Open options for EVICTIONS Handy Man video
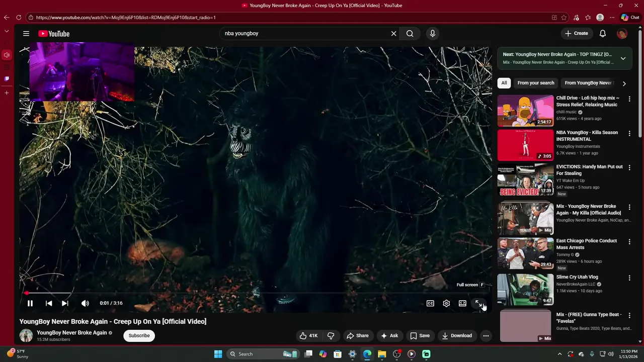The image size is (644, 362). pyautogui.click(x=629, y=167)
